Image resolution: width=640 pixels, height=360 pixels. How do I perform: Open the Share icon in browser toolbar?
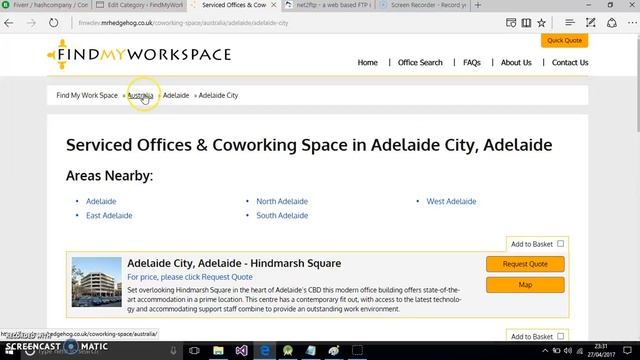click(x=611, y=23)
